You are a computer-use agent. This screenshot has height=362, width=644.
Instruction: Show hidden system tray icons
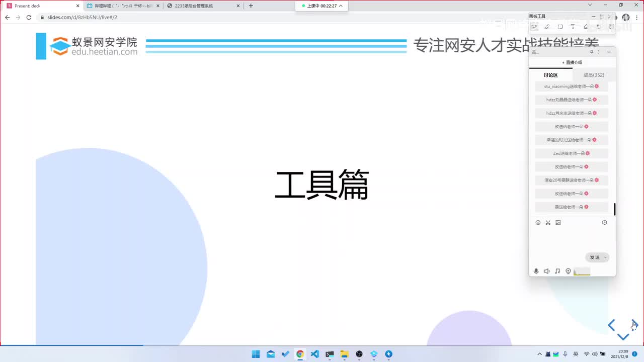point(540,354)
